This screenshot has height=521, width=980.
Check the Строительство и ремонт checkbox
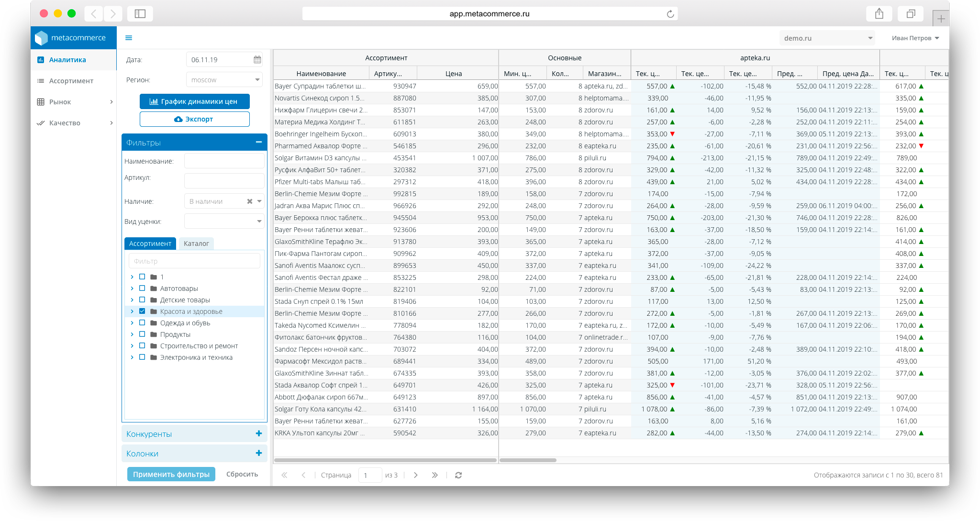point(142,345)
